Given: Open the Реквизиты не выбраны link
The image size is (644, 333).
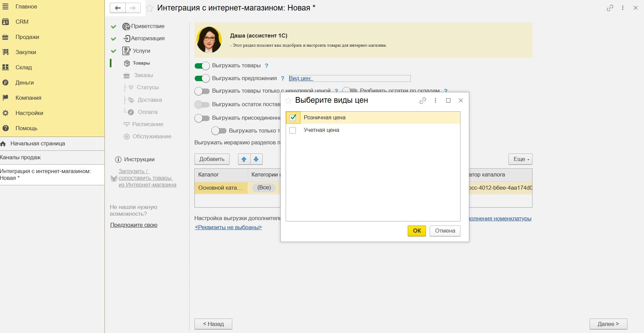Looking at the screenshot, I should 228,227.
